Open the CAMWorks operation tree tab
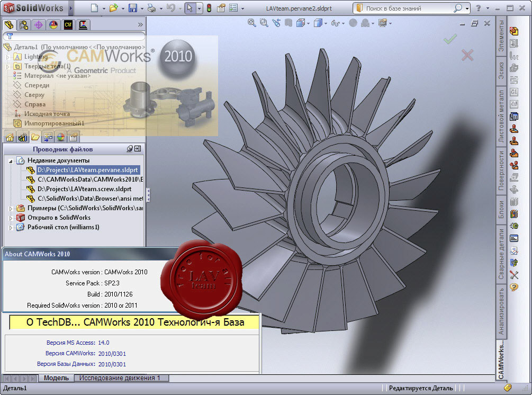 tap(83, 24)
